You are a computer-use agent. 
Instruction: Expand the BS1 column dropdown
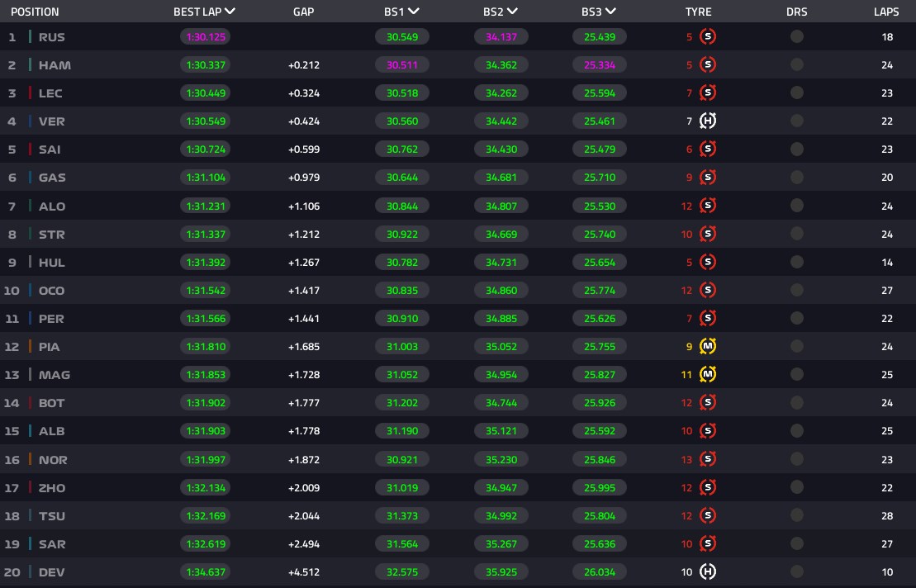pyautogui.click(x=414, y=11)
